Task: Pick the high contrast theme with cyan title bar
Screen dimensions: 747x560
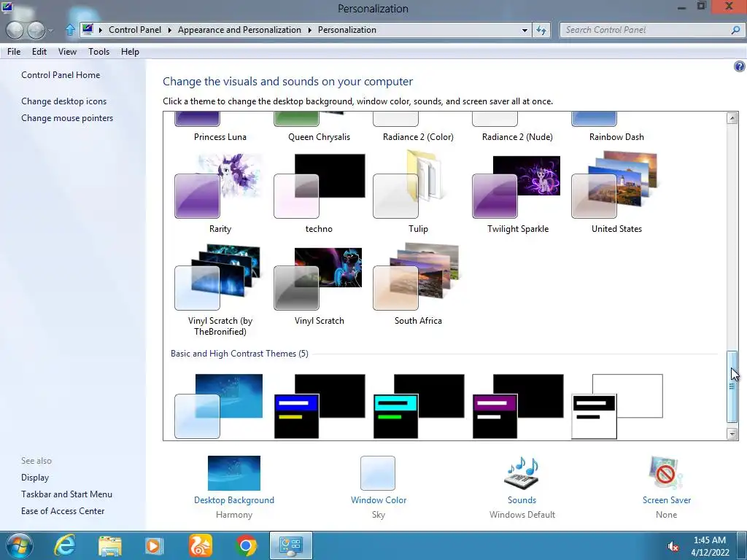Action: 419,406
